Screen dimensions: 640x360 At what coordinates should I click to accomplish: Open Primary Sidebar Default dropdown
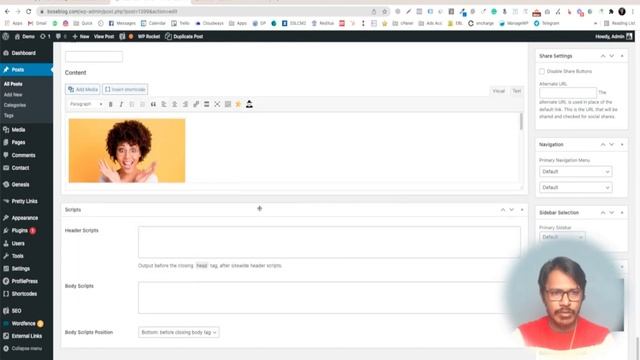[x=562, y=237]
